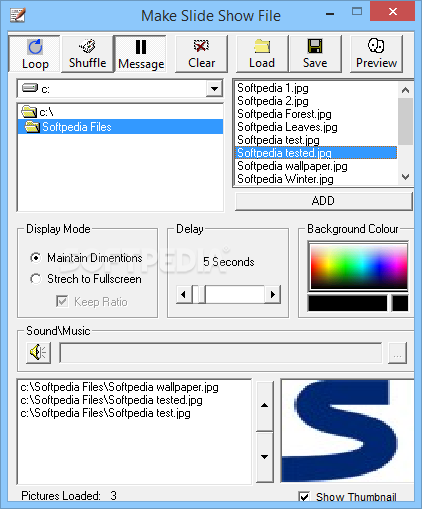Viewport: 422px width, 509px height.
Task: Enable Shuffle mode
Action: tap(88, 54)
